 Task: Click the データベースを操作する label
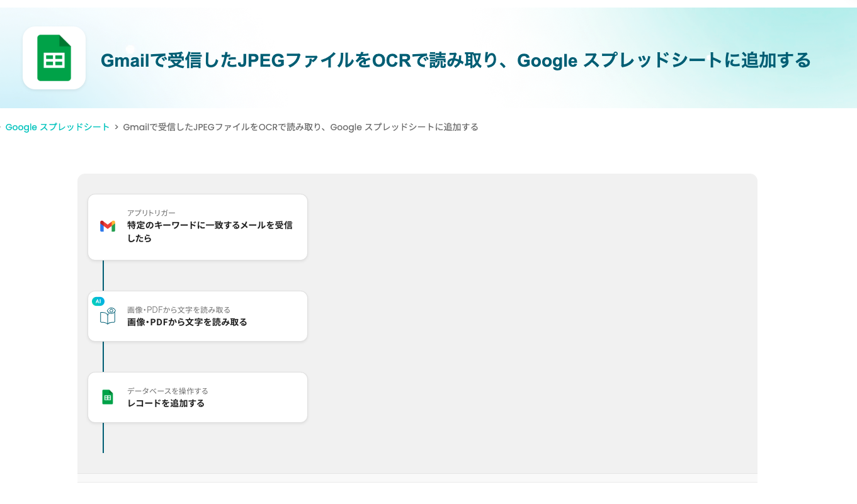[x=167, y=391]
